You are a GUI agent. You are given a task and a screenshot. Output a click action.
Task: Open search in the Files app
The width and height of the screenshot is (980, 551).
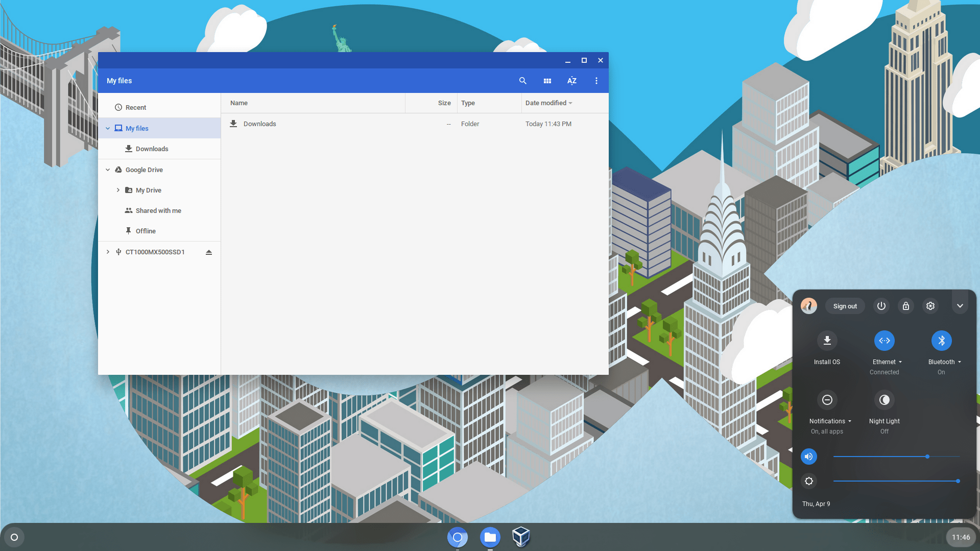point(522,81)
